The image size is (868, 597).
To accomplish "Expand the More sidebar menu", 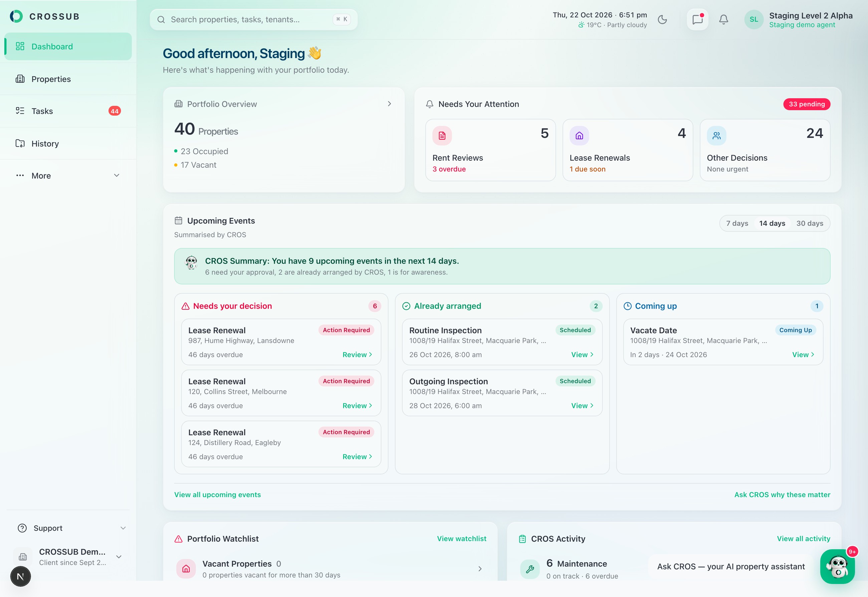I will pos(68,176).
